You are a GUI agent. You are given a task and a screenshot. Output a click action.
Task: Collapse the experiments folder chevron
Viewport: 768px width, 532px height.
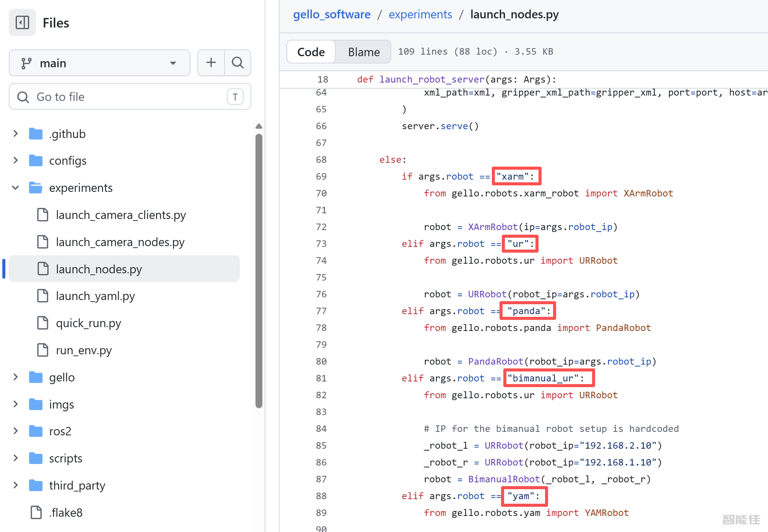click(x=16, y=188)
